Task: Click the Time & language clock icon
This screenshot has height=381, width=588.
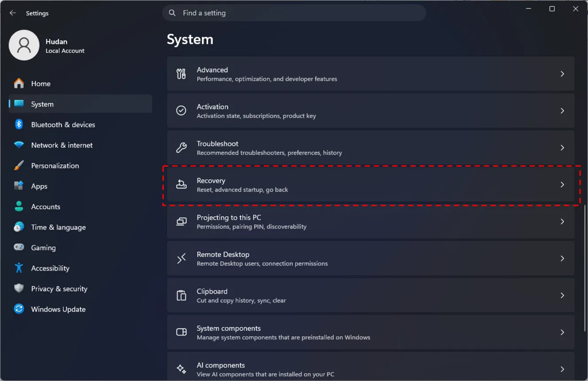Action: pyautogui.click(x=19, y=227)
